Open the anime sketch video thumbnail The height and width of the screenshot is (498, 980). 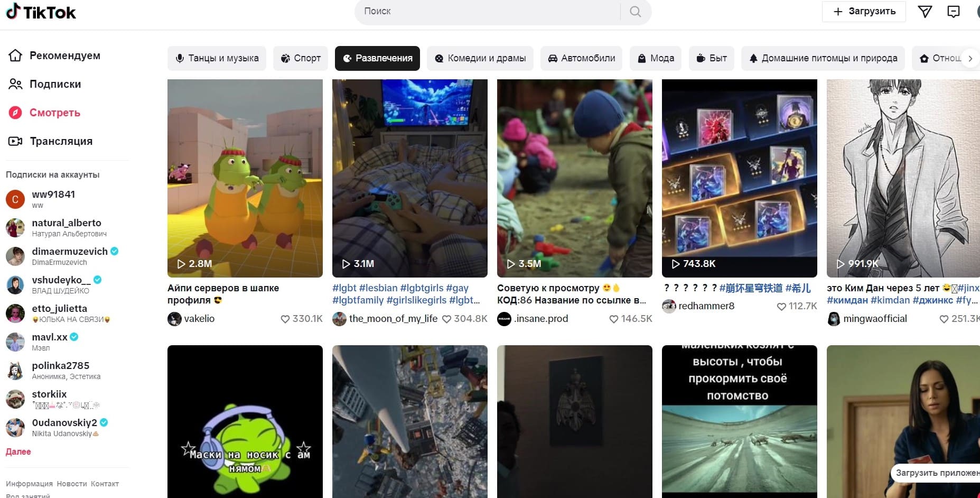coord(903,178)
